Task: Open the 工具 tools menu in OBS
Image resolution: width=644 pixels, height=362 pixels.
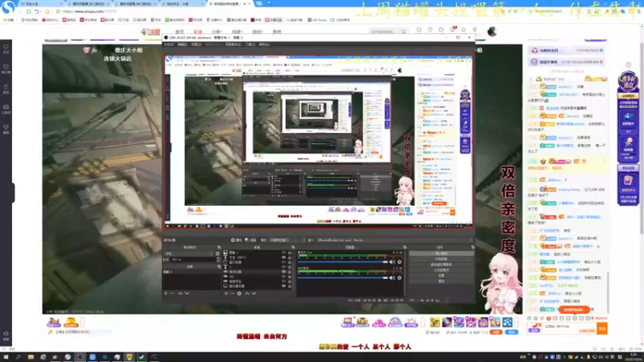Action: (x=250, y=44)
